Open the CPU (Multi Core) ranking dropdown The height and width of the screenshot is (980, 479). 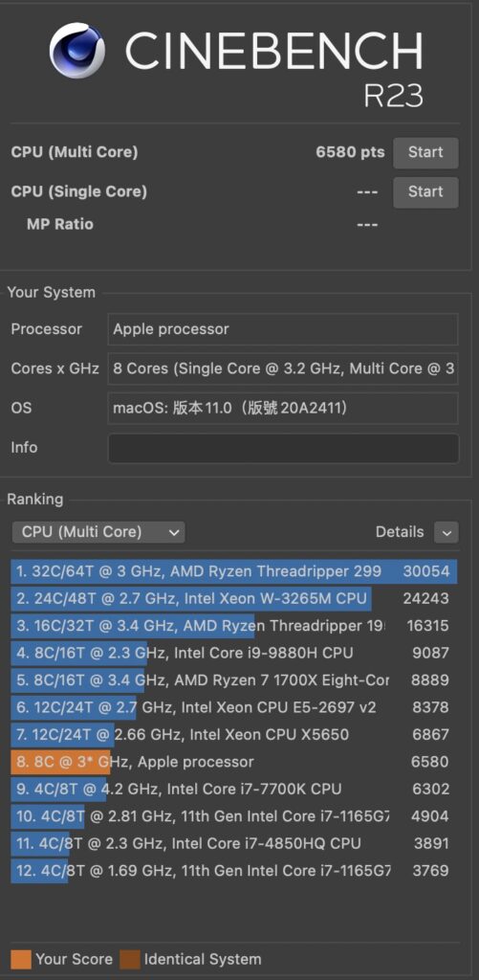tap(98, 532)
